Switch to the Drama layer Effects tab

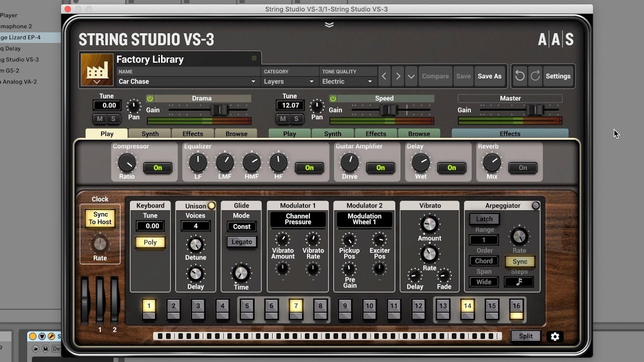193,134
